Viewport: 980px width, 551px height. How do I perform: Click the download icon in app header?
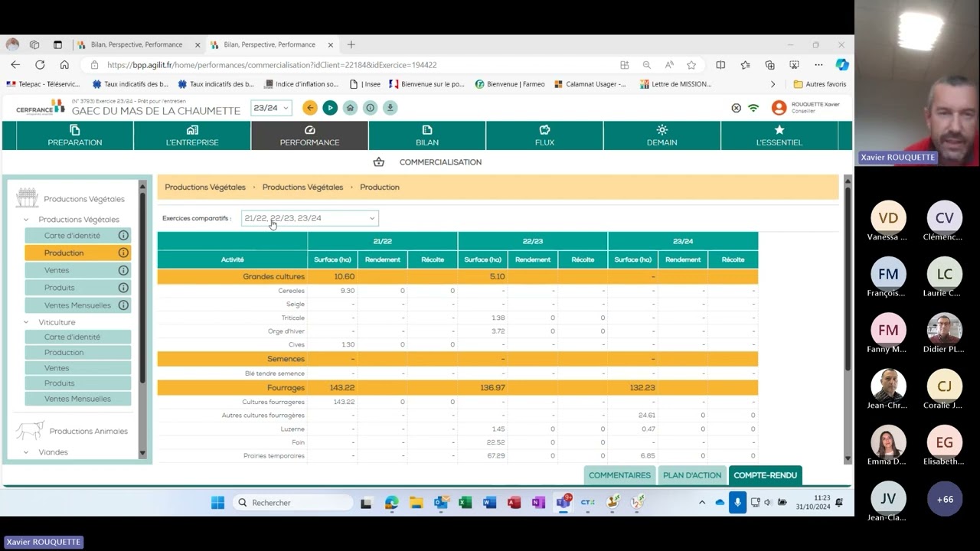coord(390,108)
